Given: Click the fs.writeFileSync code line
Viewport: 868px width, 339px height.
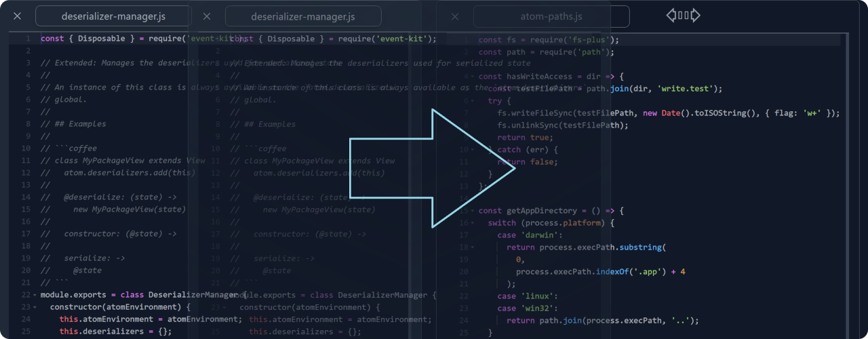Looking at the screenshot, I should [668, 113].
